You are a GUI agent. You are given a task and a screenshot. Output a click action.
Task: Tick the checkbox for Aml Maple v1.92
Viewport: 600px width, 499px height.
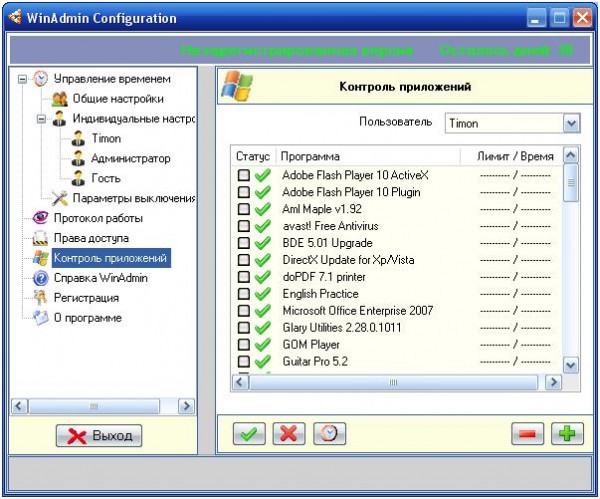pos(244,209)
